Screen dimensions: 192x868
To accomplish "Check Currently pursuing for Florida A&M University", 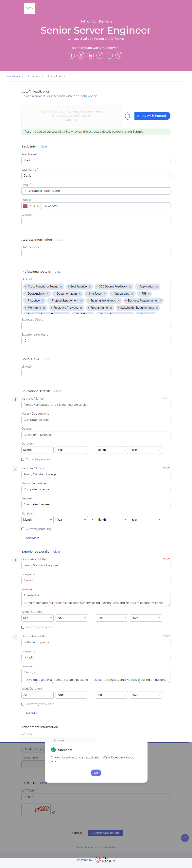I will coord(23,459).
